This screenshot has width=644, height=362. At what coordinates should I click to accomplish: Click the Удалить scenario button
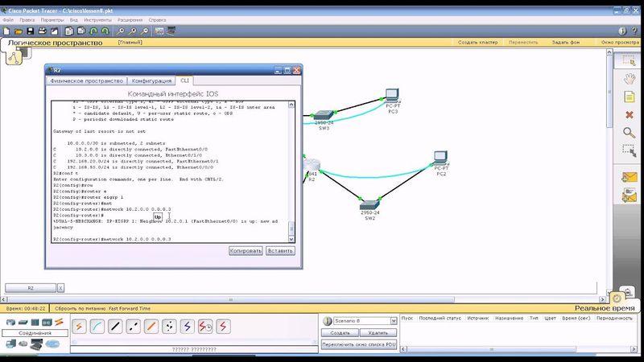pos(378,333)
